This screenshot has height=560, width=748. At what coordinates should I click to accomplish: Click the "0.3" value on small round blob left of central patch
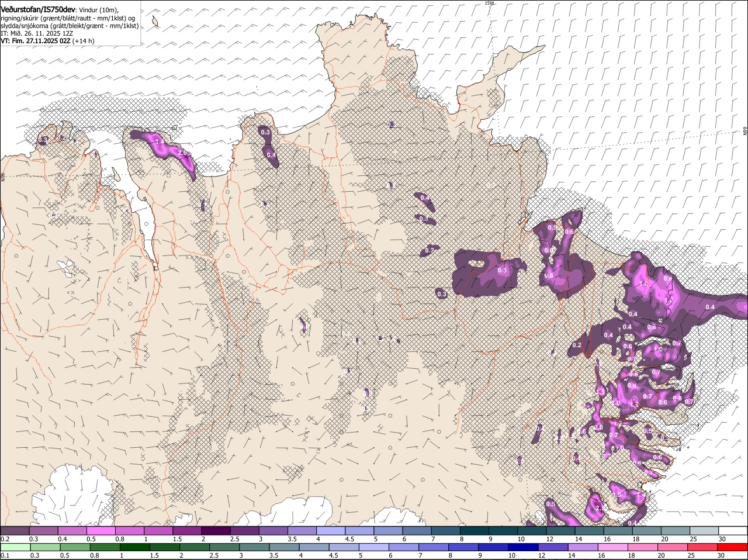[x=442, y=294]
